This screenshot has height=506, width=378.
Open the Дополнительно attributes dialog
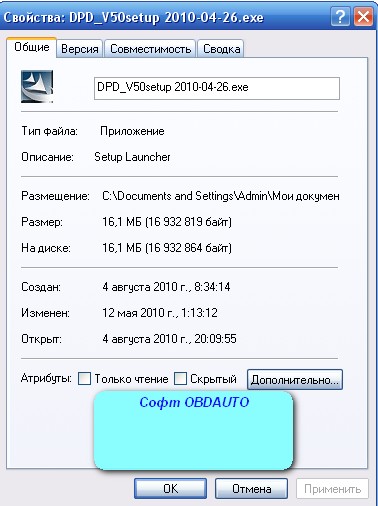click(295, 379)
